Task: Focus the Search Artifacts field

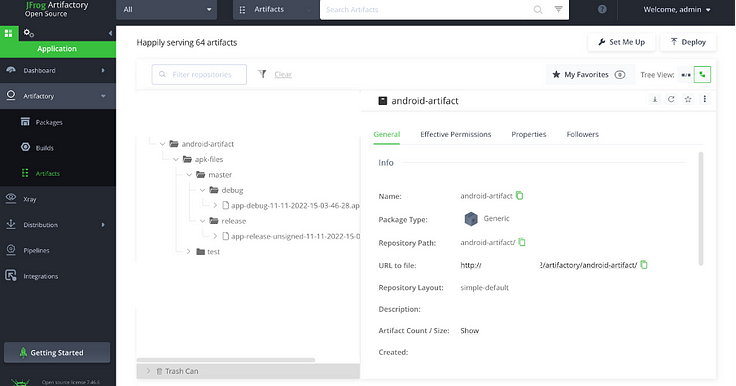Action: pyautogui.click(x=426, y=9)
